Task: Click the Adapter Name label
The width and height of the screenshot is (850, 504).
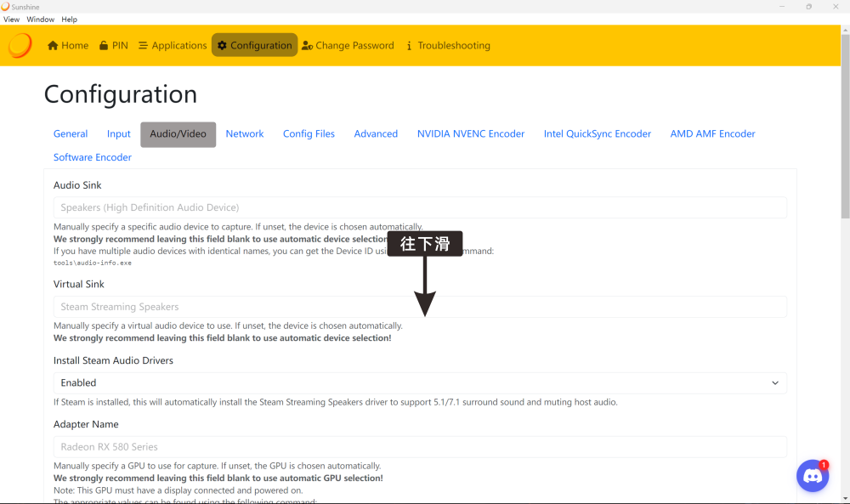Action: tap(86, 424)
